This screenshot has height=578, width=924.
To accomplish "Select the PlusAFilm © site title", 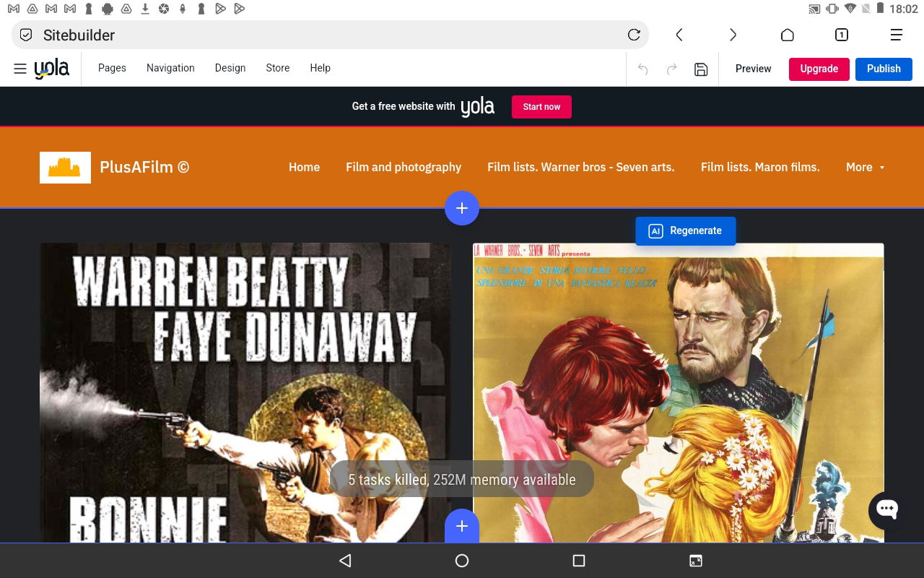I will [144, 167].
